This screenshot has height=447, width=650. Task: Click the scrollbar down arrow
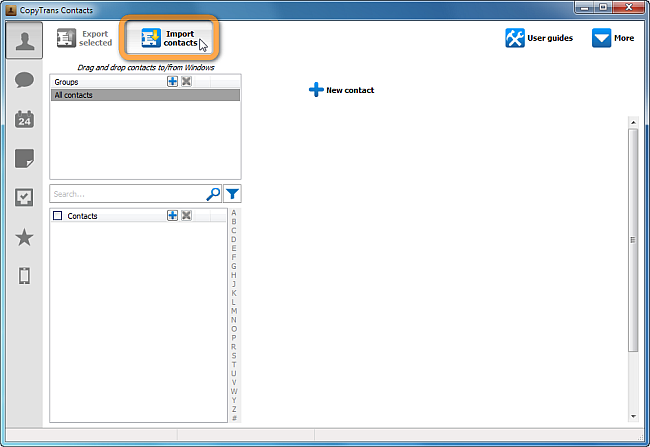click(x=633, y=416)
